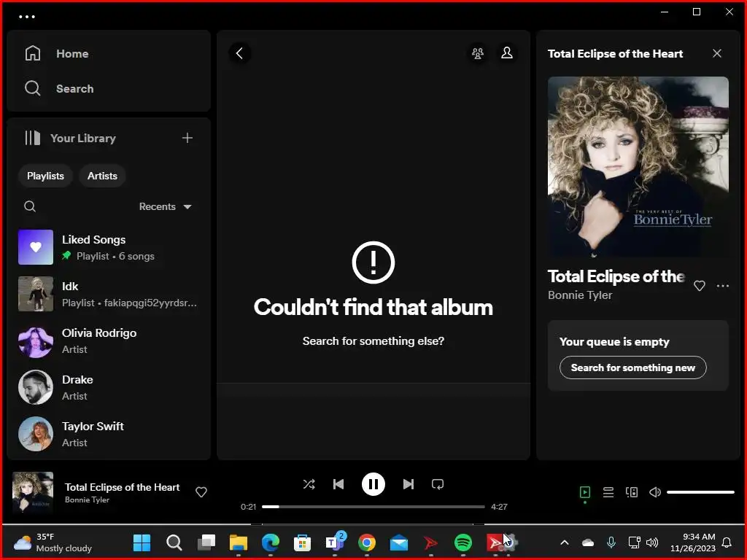Adjust the volume slider

pos(700,492)
